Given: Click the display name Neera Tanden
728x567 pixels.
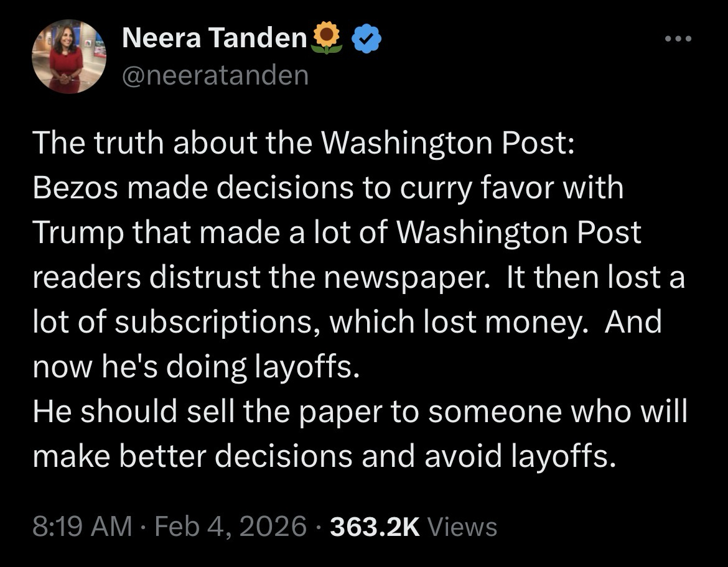Looking at the screenshot, I should [x=214, y=39].
